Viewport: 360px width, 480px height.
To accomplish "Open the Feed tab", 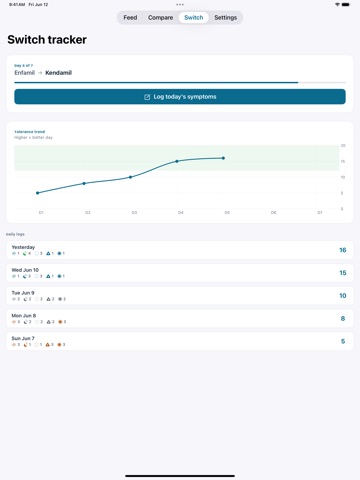I will [x=130, y=18].
